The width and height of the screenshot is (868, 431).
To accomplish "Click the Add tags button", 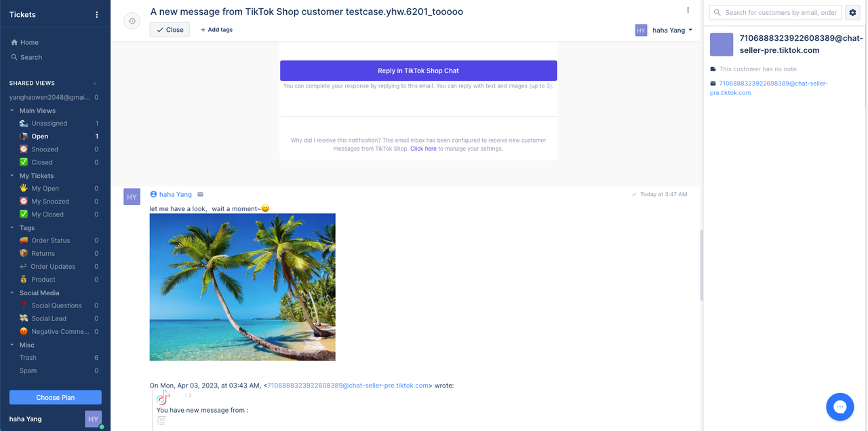I will 216,30.
